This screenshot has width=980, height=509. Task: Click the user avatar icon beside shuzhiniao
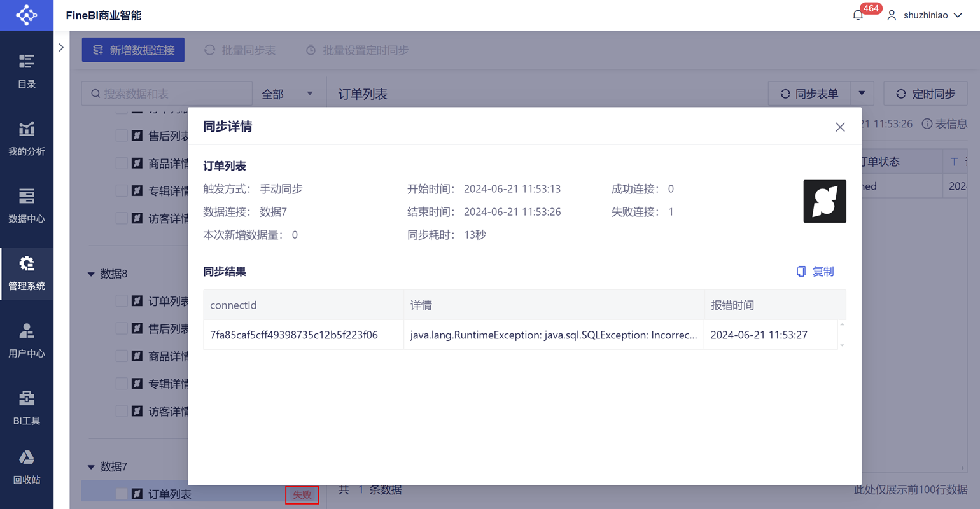pyautogui.click(x=892, y=15)
